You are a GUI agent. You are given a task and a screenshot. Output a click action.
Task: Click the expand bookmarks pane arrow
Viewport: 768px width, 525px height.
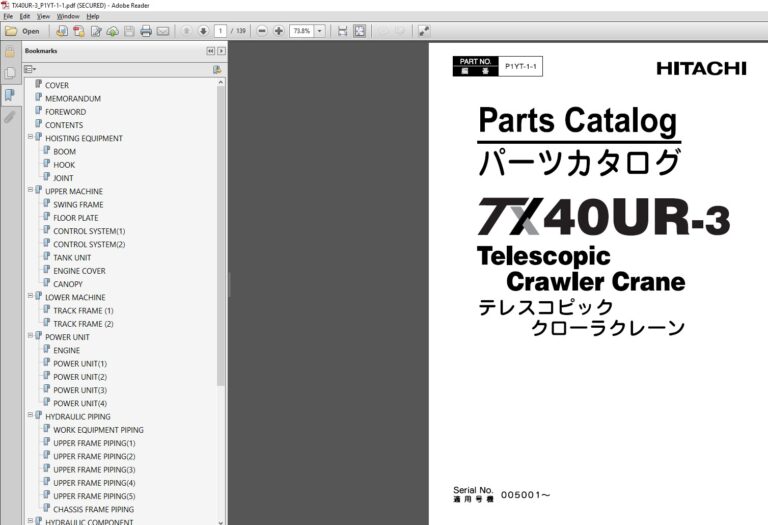[x=221, y=51]
